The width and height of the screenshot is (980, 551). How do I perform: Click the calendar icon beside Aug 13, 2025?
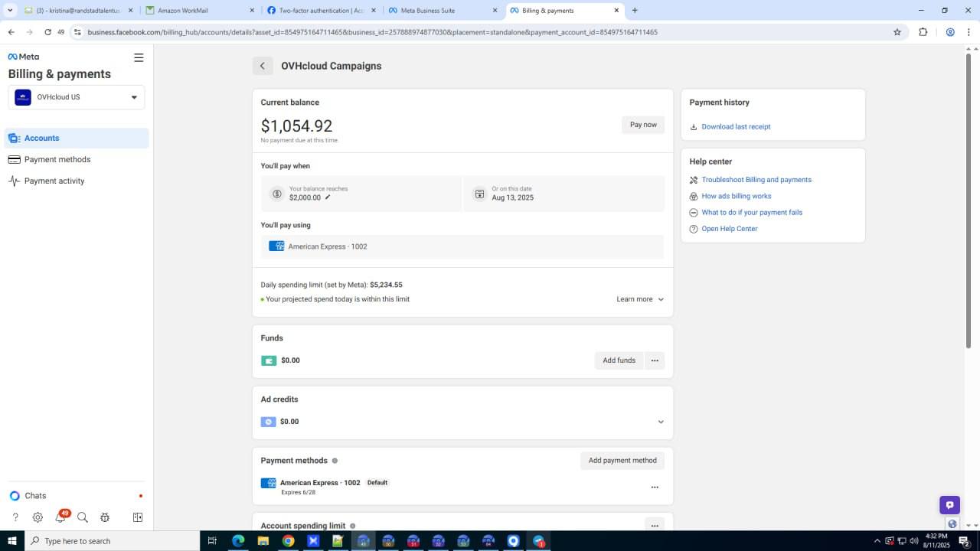coord(479,194)
